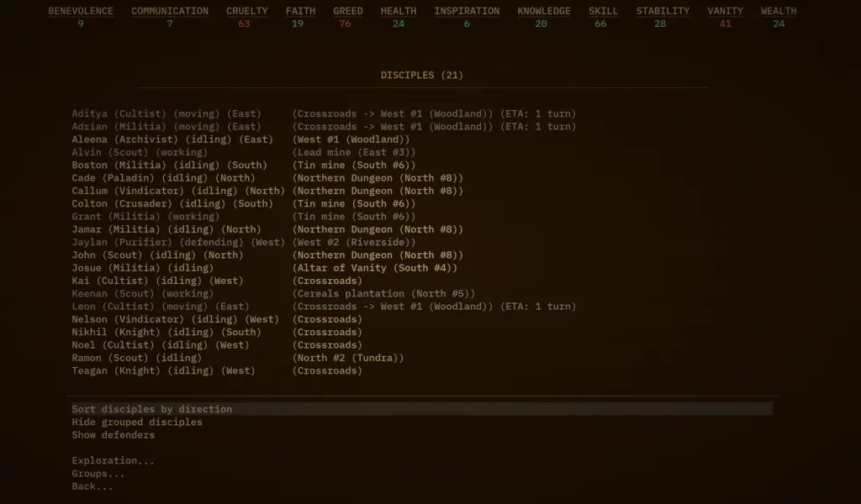Choose Noel (Cultist) row
This screenshot has height=504, width=861.
click(x=217, y=345)
